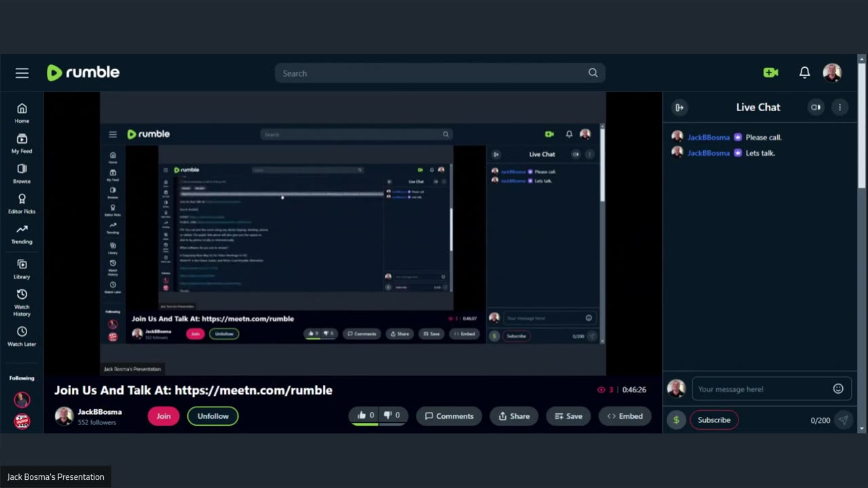Viewport: 868px width, 488px height.
Task: Like the video with thumbs up
Action: point(366,415)
